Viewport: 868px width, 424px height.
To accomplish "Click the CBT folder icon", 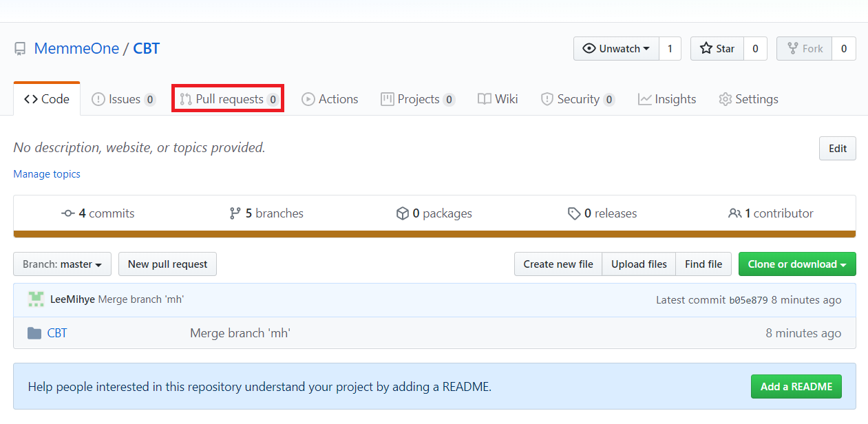I will tap(34, 333).
